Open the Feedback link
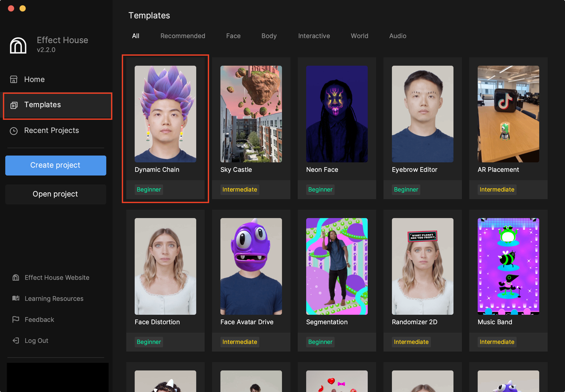565x392 pixels. [39, 320]
